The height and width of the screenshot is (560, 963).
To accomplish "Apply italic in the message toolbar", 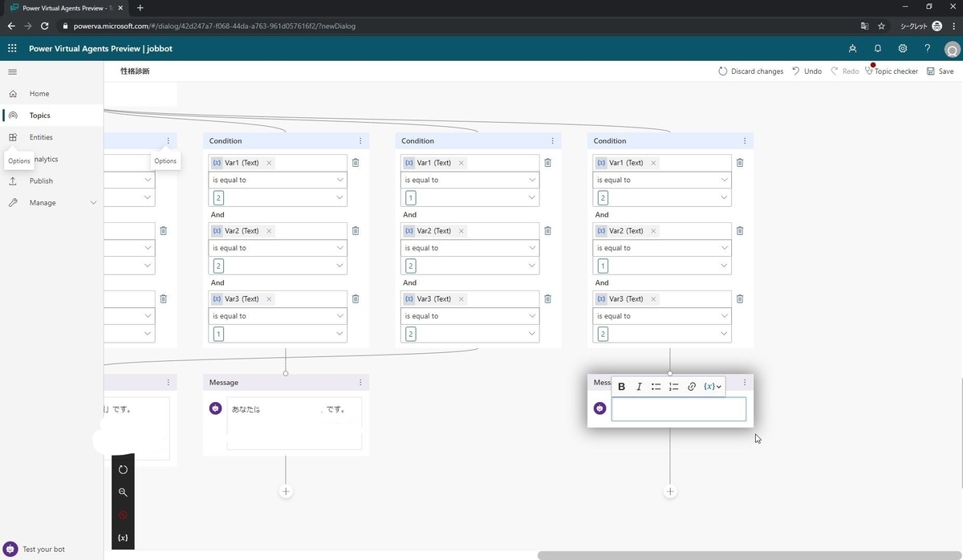I will coord(639,387).
